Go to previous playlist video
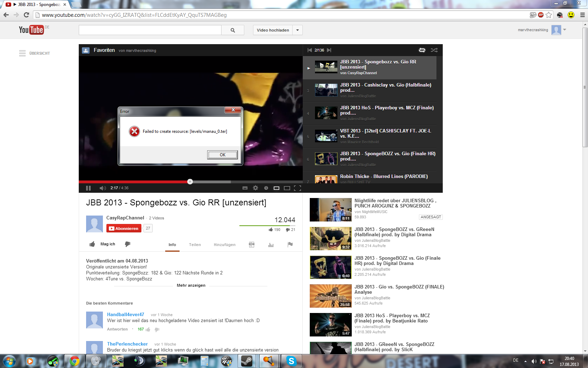 click(309, 50)
